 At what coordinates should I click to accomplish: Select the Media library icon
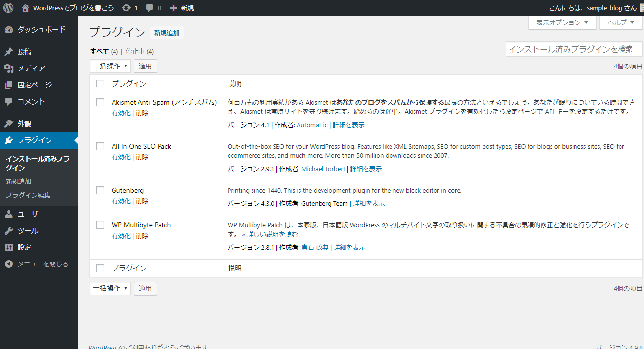pos(9,68)
